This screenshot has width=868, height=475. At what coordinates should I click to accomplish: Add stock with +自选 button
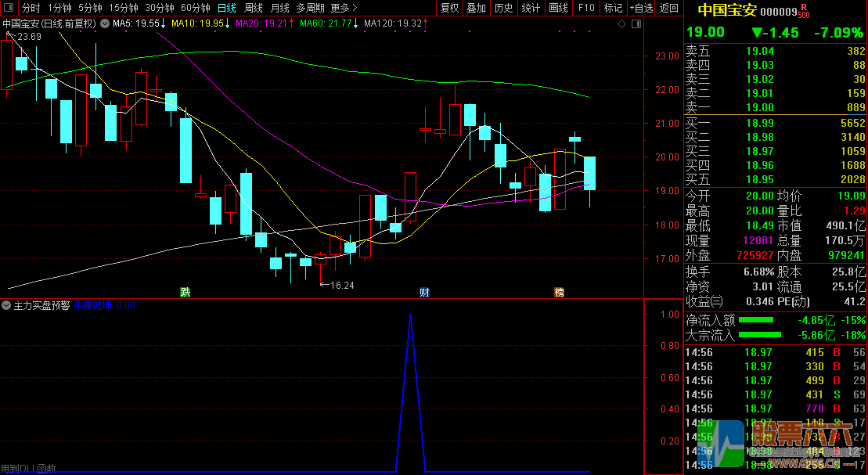pyautogui.click(x=639, y=8)
